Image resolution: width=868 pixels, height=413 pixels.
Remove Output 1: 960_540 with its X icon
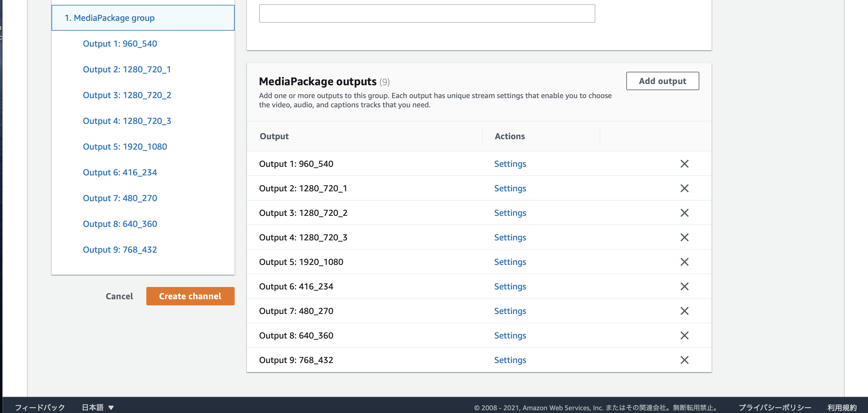tap(684, 164)
